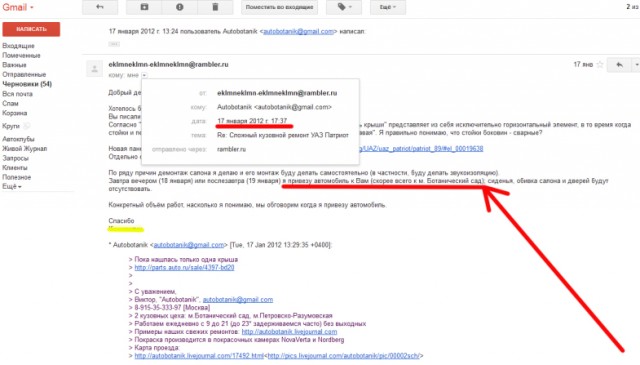Open the 'Отправленные' folder
Screen dimensions: 640x365
tap(24, 74)
